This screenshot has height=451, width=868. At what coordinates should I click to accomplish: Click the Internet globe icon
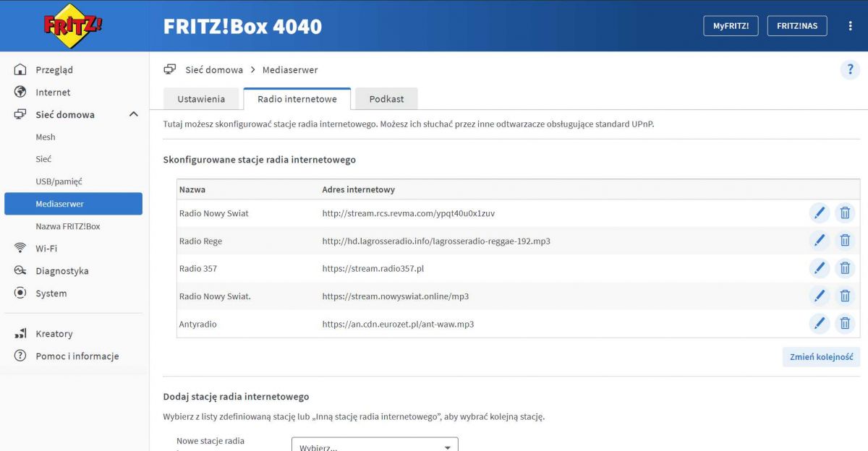coord(20,93)
